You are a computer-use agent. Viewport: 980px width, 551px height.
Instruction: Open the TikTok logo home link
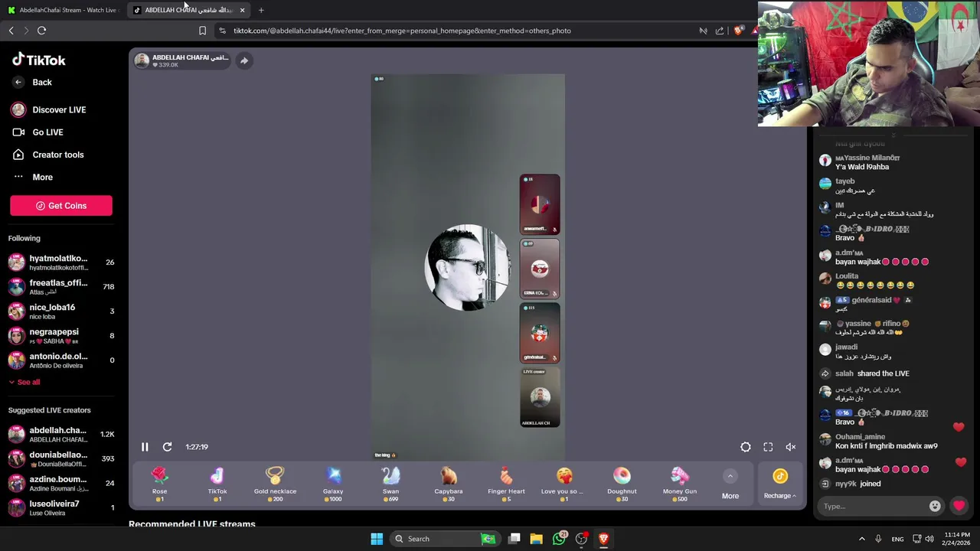click(x=39, y=60)
